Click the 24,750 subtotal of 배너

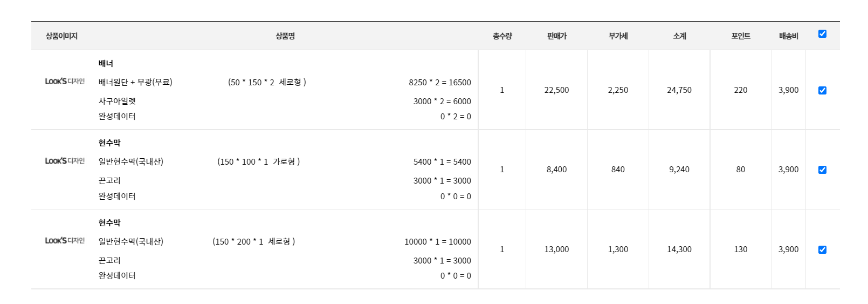(679, 90)
